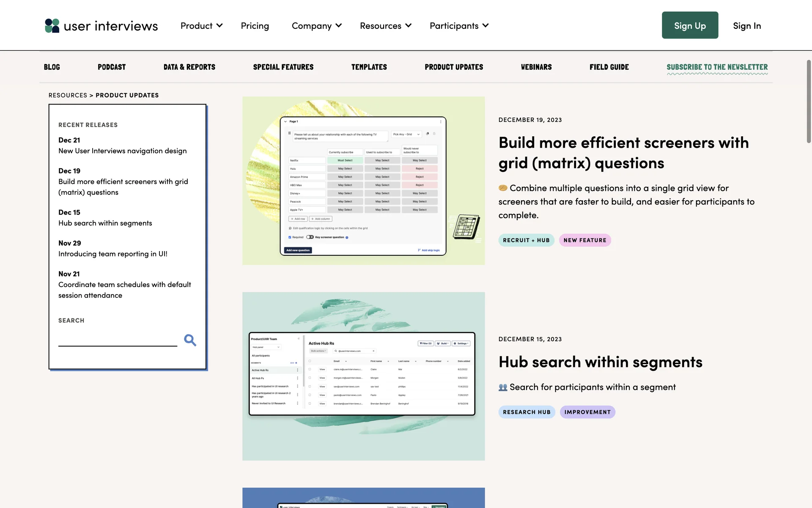812x508 pixels.
Task: Select the pink New Feature tag
Action: coord(584,240)
